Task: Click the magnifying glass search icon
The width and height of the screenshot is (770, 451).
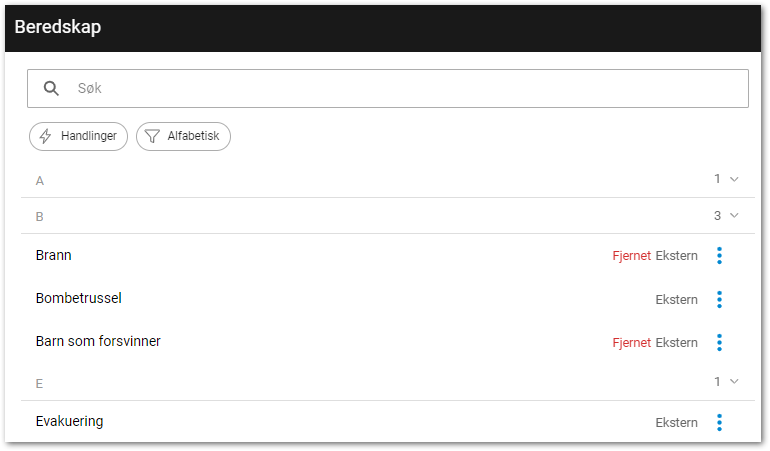Action: click(x=52, y=88)
